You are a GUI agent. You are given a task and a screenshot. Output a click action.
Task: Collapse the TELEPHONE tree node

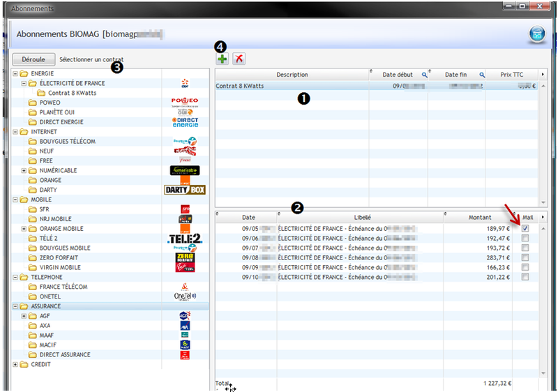tap(15, 277)
